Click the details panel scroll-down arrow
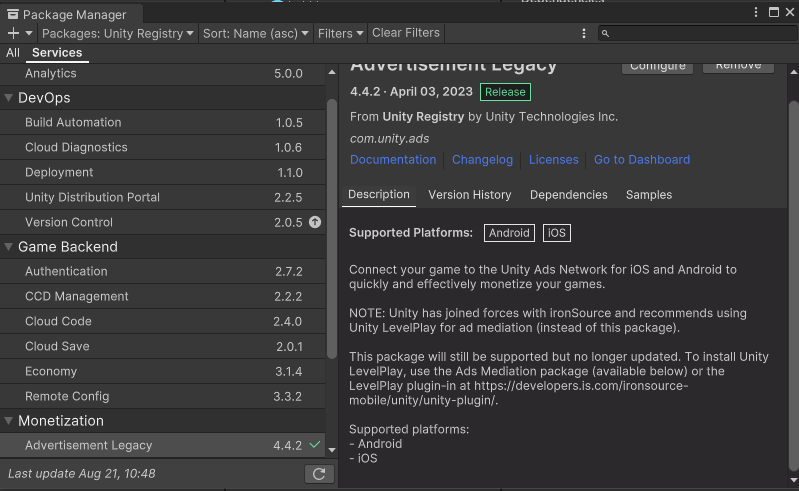 point(793,480)
